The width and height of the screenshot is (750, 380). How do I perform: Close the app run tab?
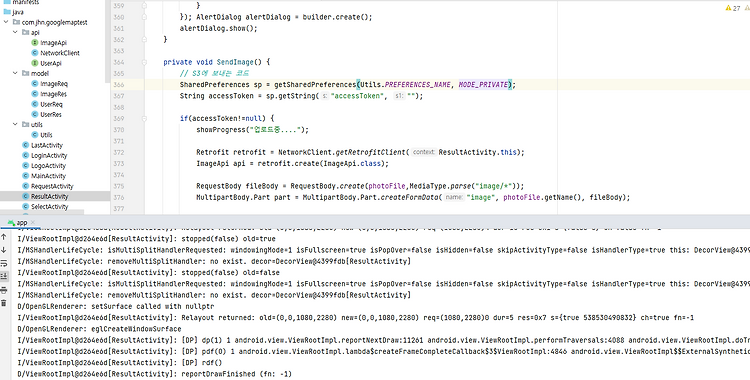point(33,223)
